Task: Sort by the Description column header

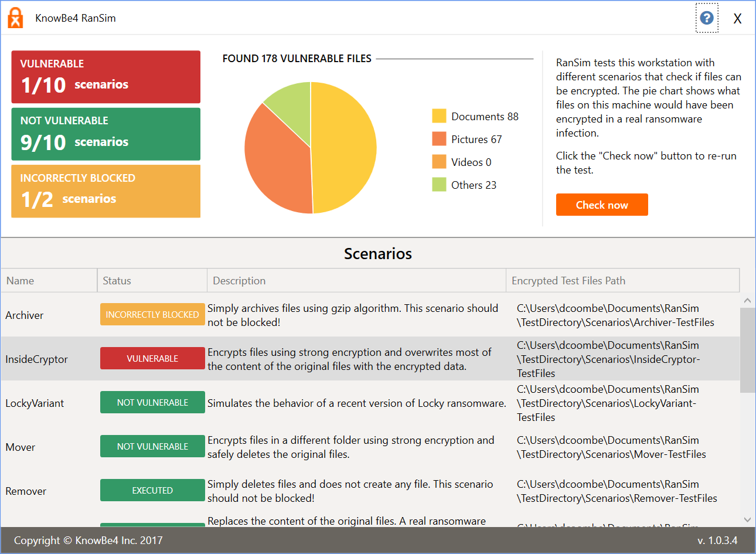Action: tap(356, 280)
